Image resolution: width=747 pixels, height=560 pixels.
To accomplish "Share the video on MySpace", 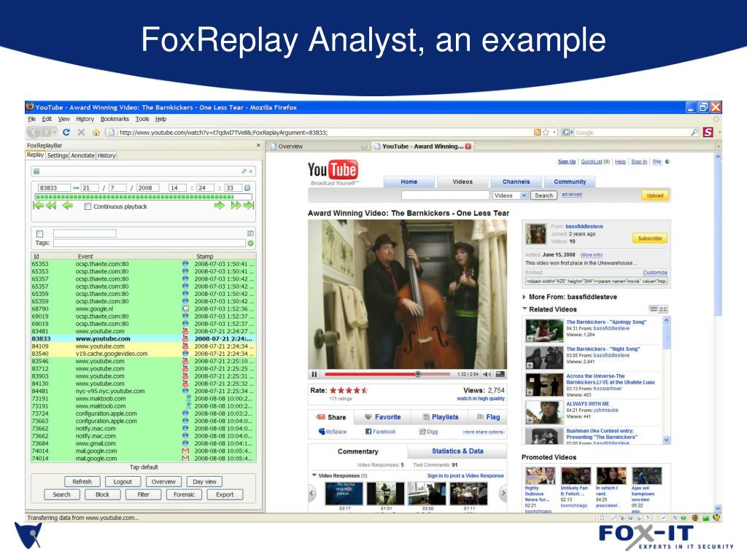I will [x=333, y=432].
